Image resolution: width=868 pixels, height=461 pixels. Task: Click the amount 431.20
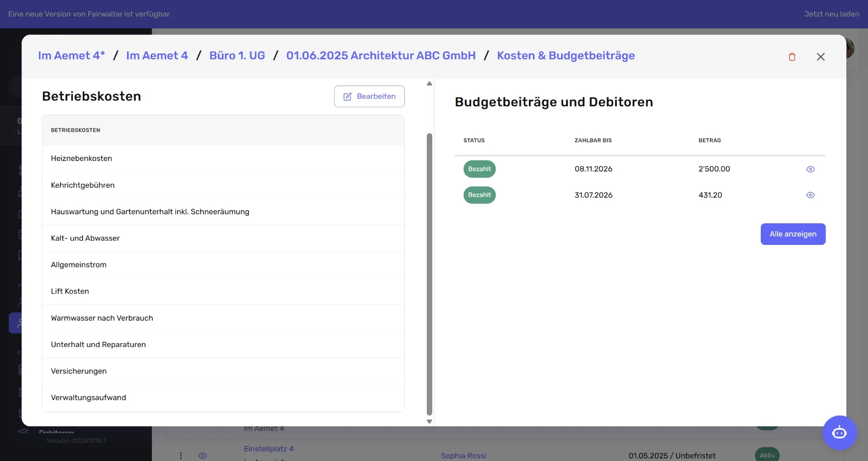pyautogui.click(x=710, y=195)
